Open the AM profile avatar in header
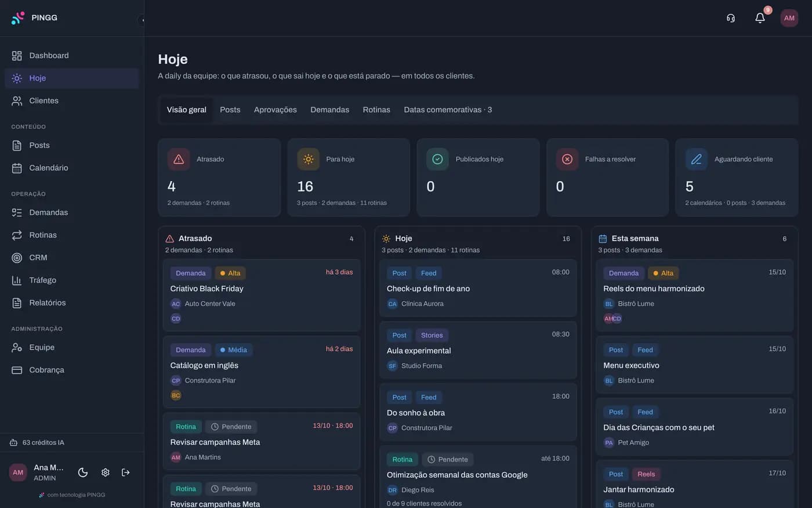This screenshot has width=812, height=508. coord(789,18)
